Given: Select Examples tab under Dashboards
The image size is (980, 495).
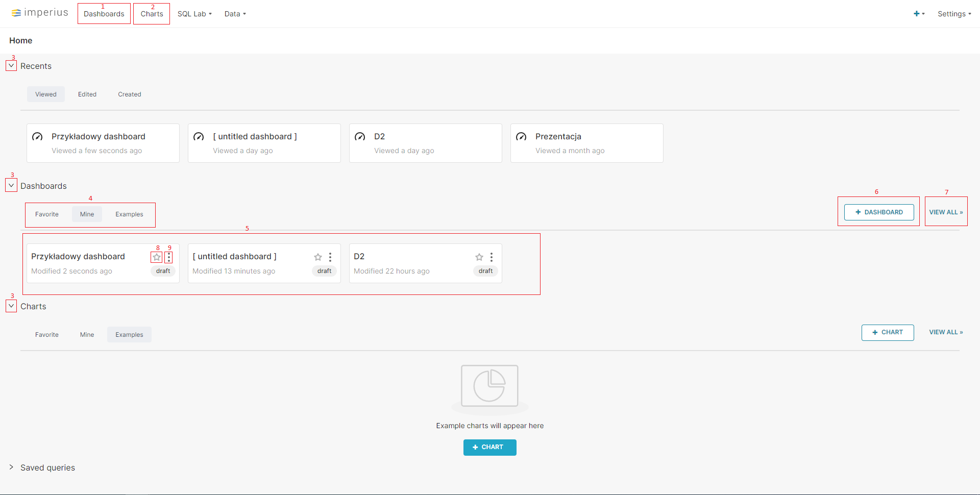Looking at the screenshot, I should (129, 214).
